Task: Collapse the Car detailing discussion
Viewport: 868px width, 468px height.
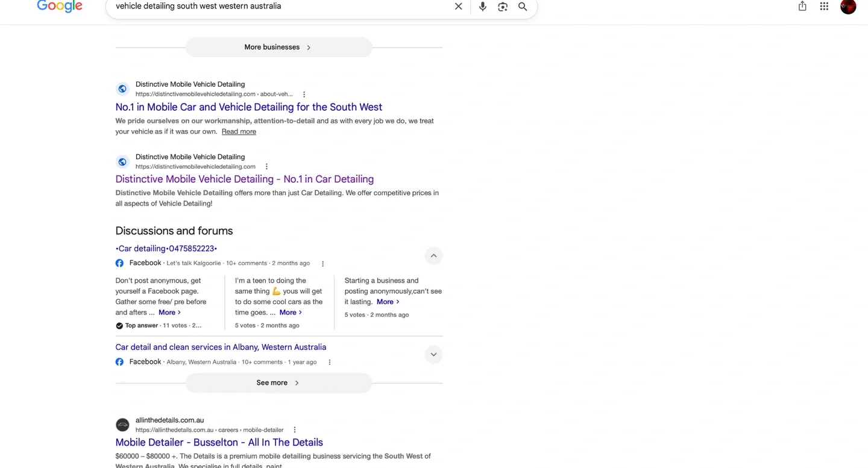Action: 433,256
